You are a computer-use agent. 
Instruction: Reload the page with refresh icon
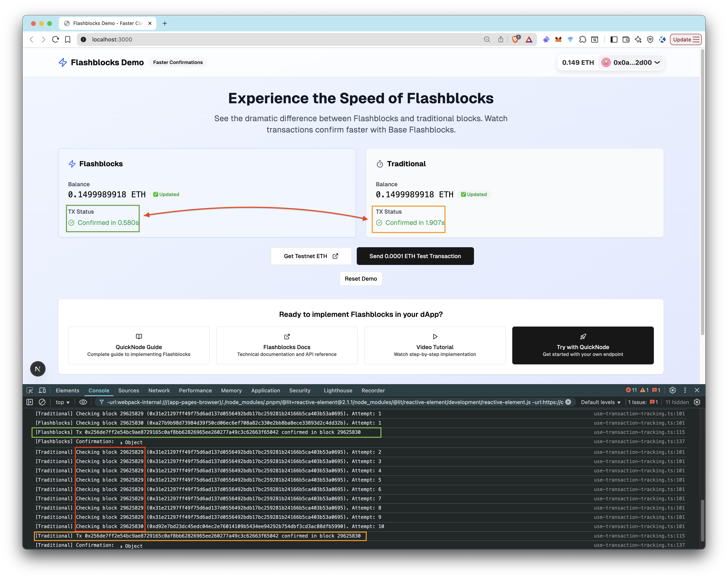56,39
